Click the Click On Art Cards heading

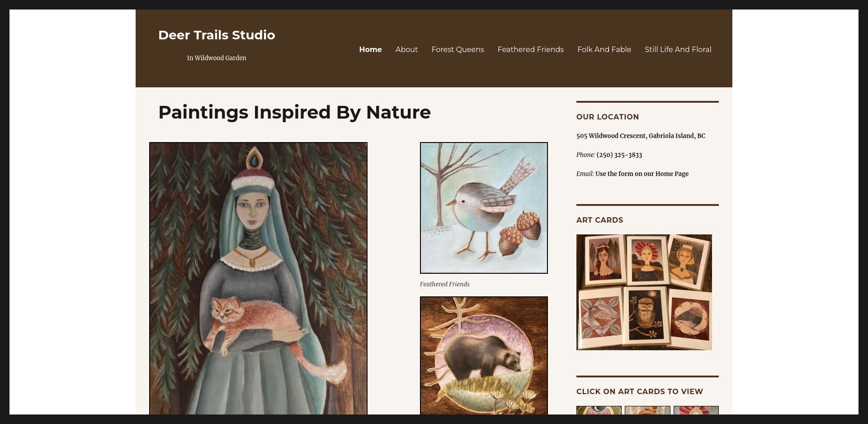point(639,391)
